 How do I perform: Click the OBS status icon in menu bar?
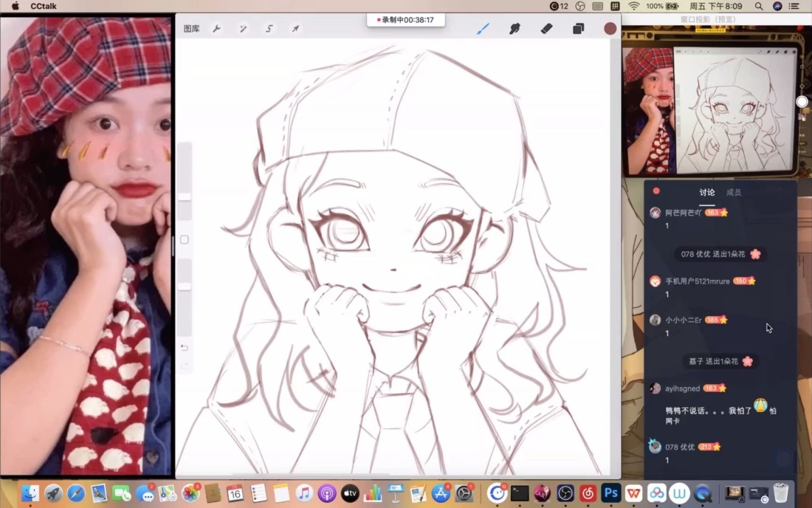580,6
